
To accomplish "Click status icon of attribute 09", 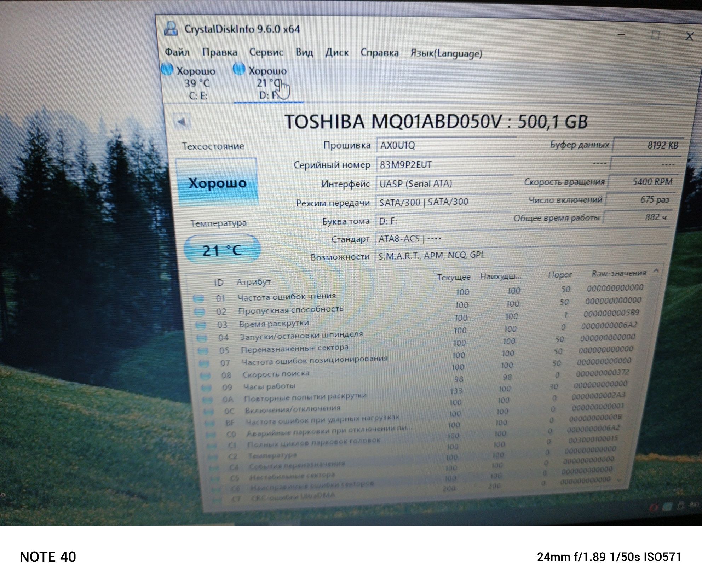I will tap(206, 388).
